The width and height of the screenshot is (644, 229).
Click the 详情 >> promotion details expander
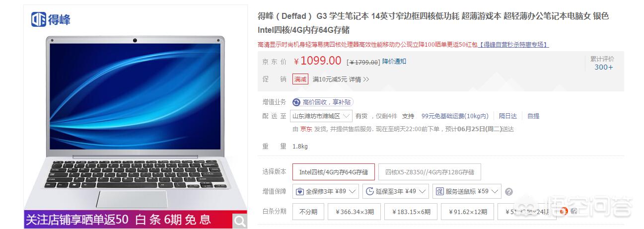coord(359,79)
